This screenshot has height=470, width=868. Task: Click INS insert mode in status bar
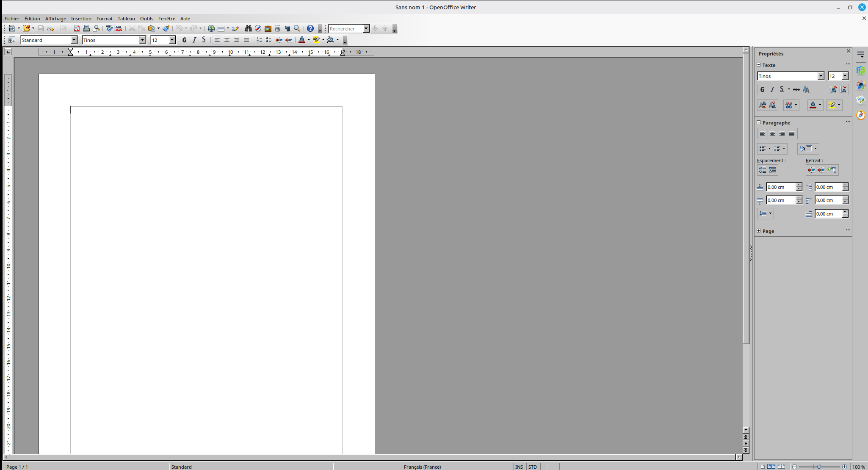(x=519, y=467)
